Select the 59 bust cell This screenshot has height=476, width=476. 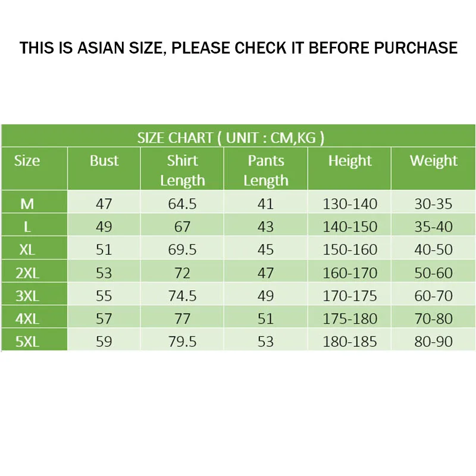pos(104,342)
